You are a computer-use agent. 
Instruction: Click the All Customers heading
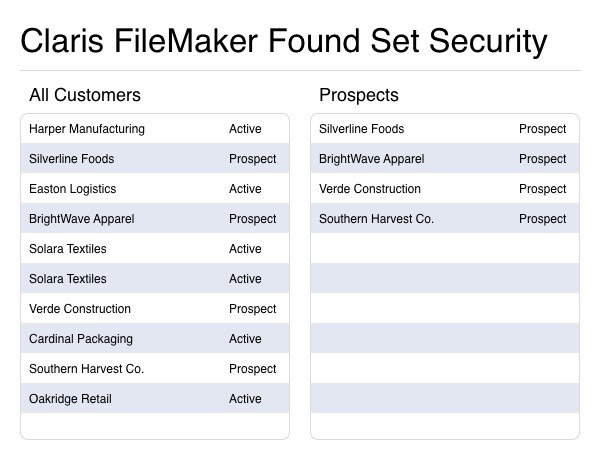tap(85, 95)
